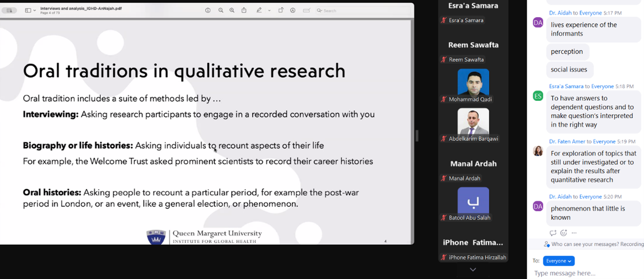Select the 'social issues' chat message
The image size is (644, 279).
tap(569, 69)
